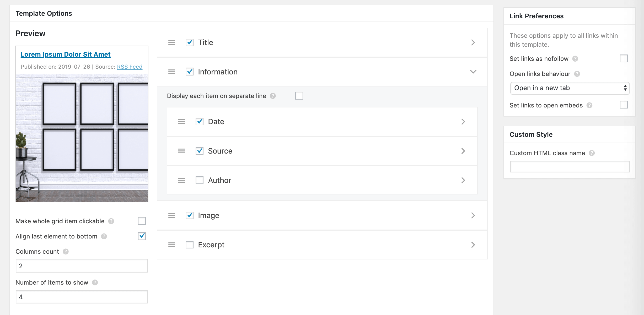Open help icon for Open links behaviour
This screenshot has height=315, width=644.
pos(577,74)
